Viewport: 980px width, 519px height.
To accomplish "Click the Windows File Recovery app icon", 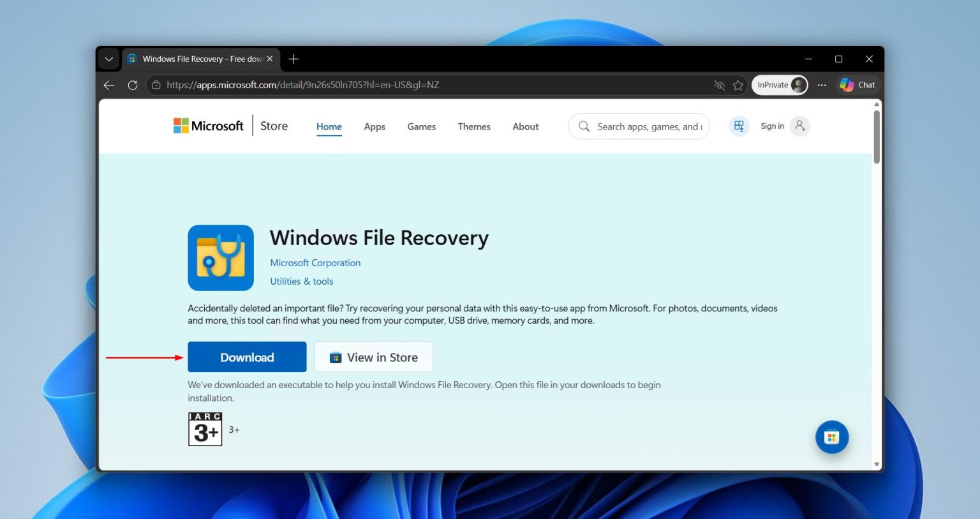I will (221, 258).
